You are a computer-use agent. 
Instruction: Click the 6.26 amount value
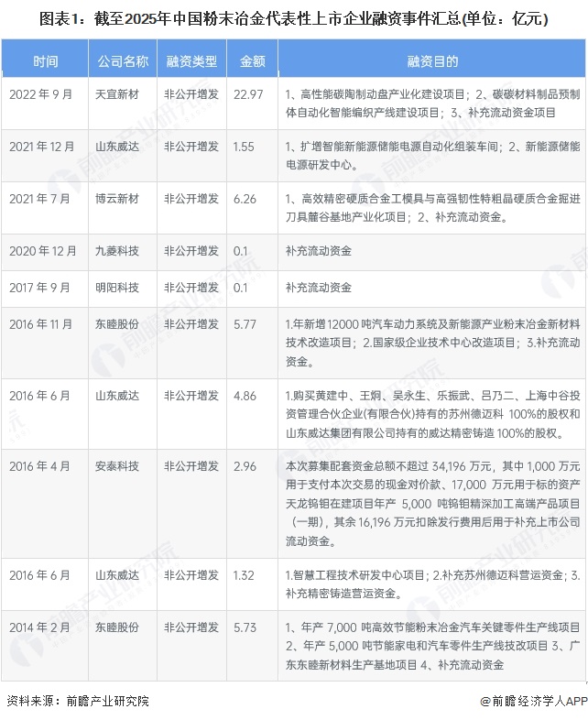[x=244, y=198]
